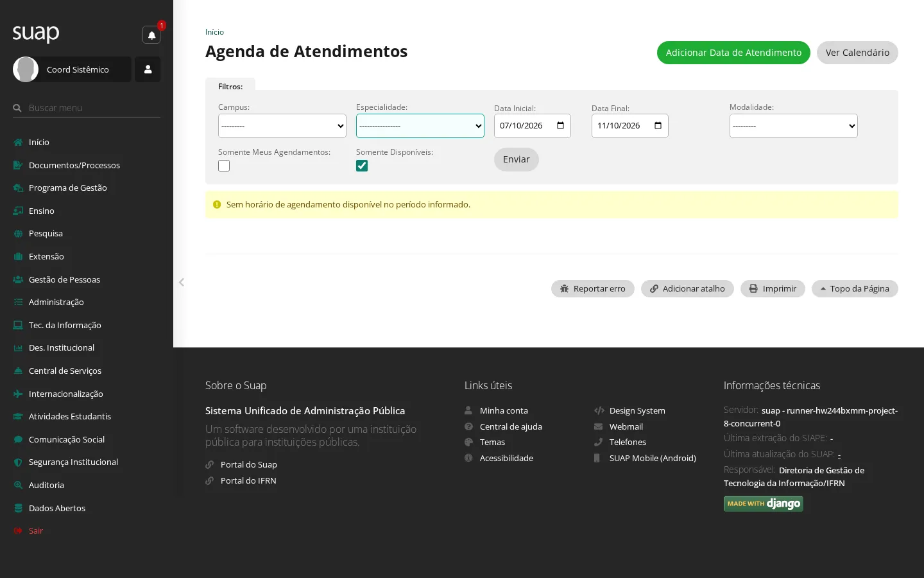Click the Início breadcrumb link

click(x=214, y=32)
